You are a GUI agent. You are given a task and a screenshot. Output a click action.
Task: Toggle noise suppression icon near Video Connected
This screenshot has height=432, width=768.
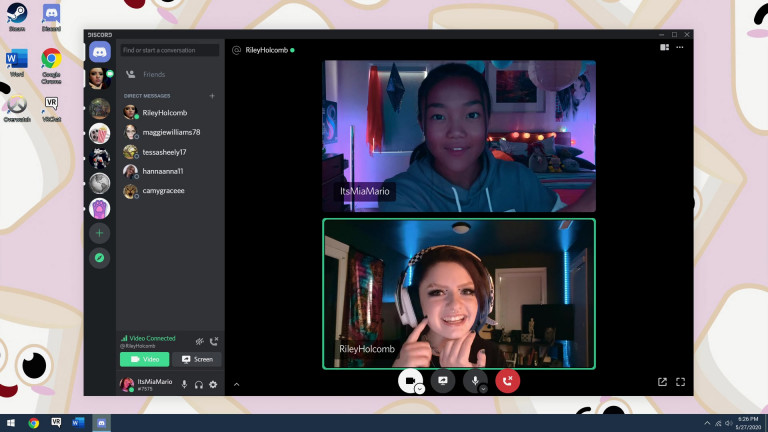coord(199,341)
